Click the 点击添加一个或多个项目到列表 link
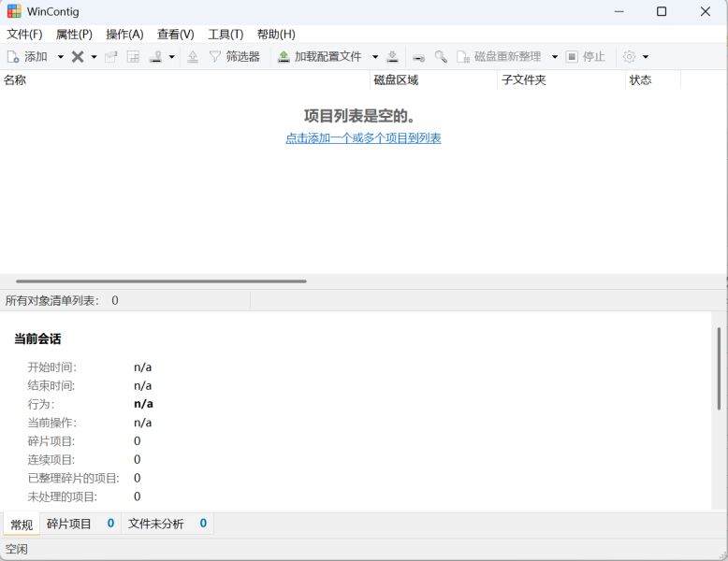Viewport: 728px width, 561px height. click(363, 137)
